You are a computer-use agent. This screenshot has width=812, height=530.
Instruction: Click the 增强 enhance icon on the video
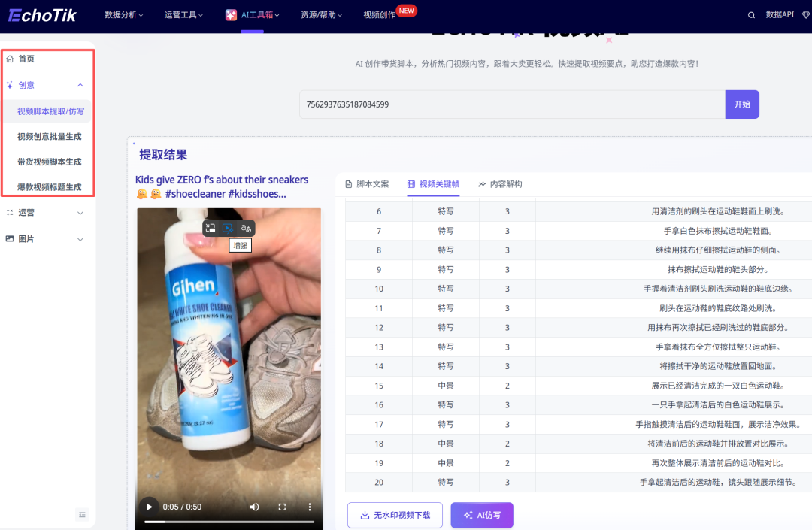[228, 228]
